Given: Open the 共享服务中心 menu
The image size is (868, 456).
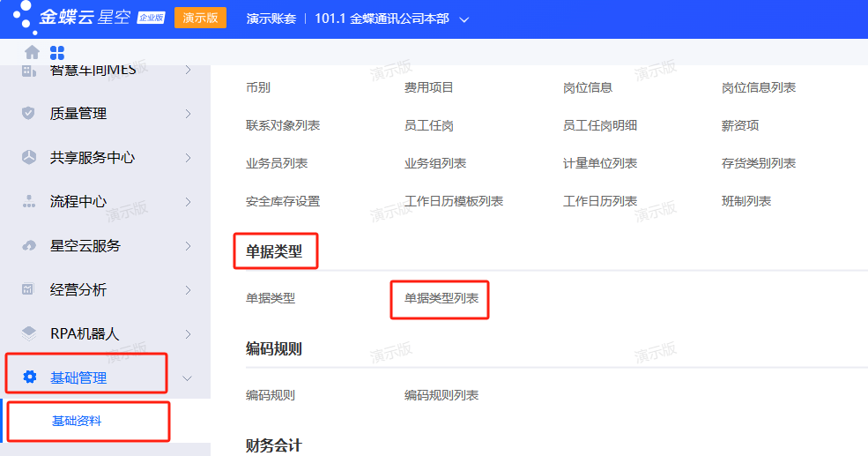Looking at the screenshot, I should (x=92, y=158).
